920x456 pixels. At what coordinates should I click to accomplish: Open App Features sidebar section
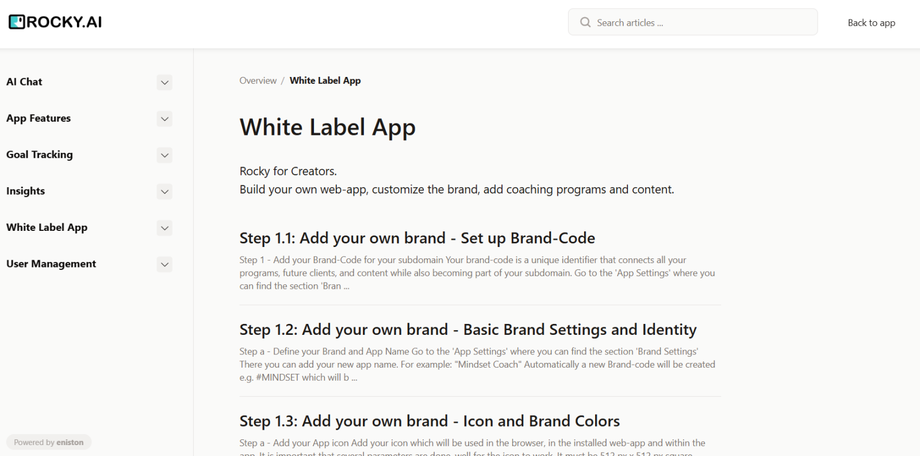click(x=38, y=118)
